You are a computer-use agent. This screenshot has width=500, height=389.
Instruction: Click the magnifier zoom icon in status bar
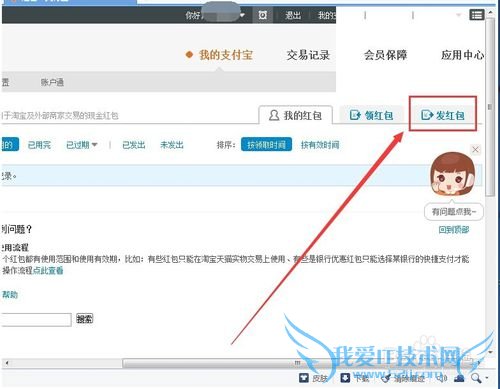click(476, 378)
